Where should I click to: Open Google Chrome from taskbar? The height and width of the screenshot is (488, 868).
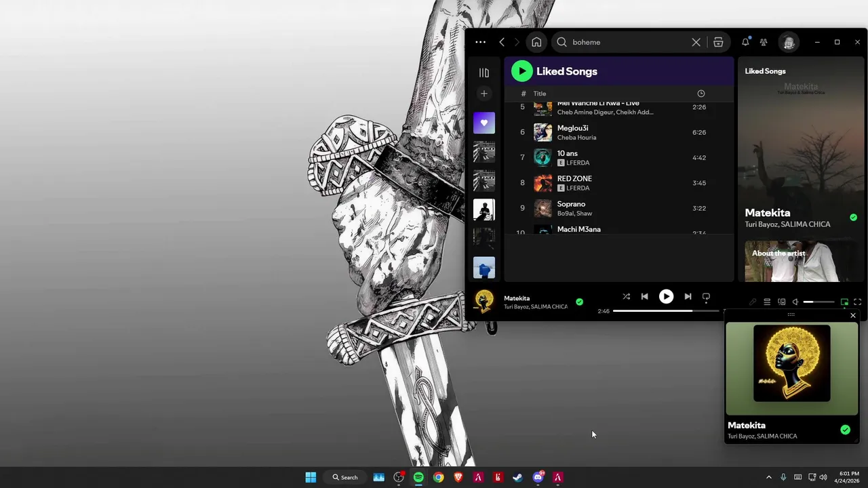(x=439, y=477)
